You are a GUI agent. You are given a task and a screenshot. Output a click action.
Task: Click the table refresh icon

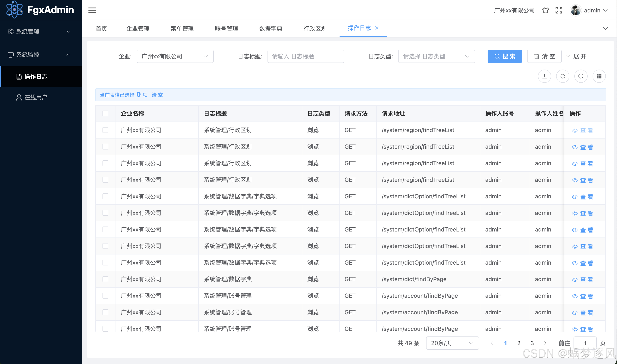(563, 76)
